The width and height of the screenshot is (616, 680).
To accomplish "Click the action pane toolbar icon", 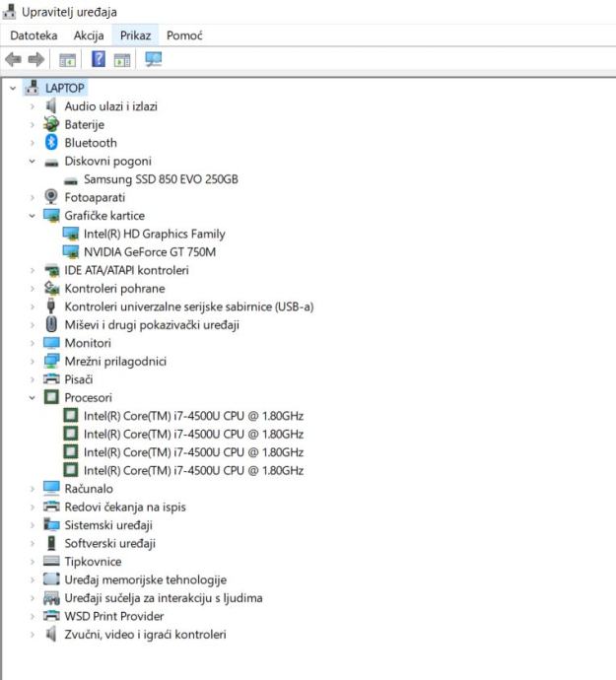I will pyautogui.click(x=122, y=60).
